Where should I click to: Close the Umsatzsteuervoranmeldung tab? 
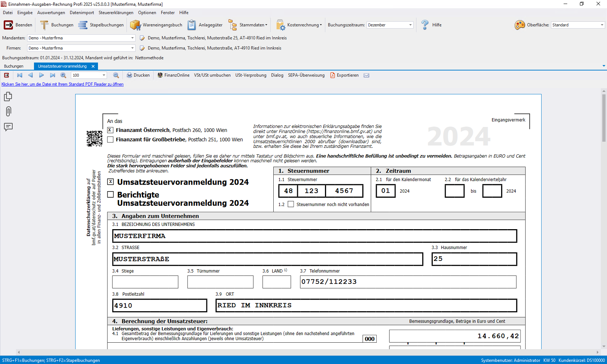coord(93,66)
